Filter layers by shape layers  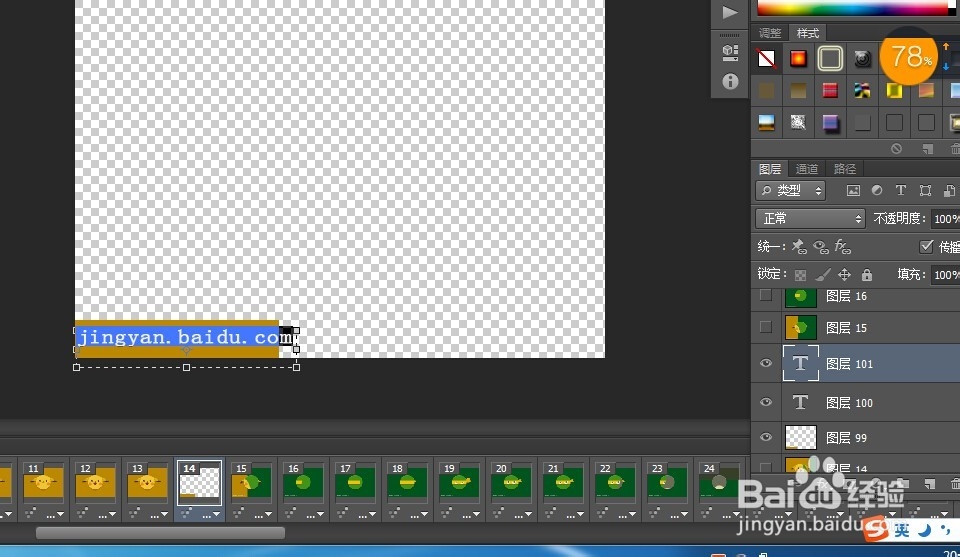click(925, 191)
